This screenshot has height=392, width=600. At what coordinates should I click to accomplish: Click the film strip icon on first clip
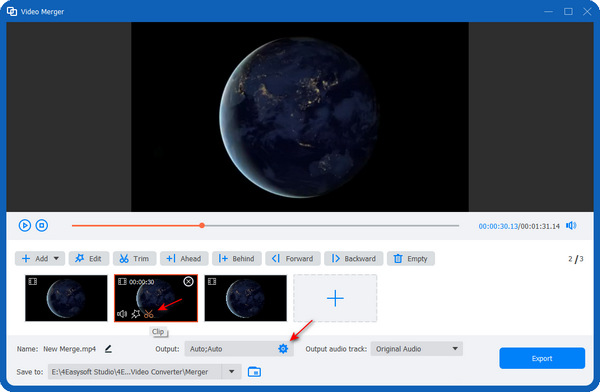coord(33,282)
